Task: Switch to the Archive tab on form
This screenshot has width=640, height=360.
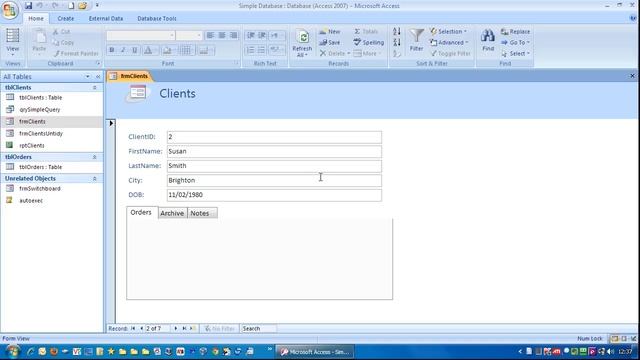Action: (172, 213)
